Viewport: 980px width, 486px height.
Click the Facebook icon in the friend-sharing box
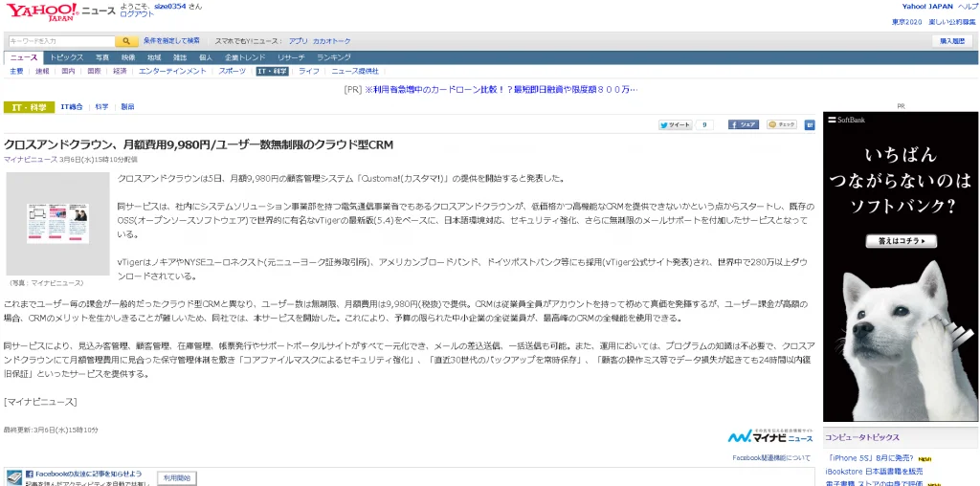coord(29,475)
